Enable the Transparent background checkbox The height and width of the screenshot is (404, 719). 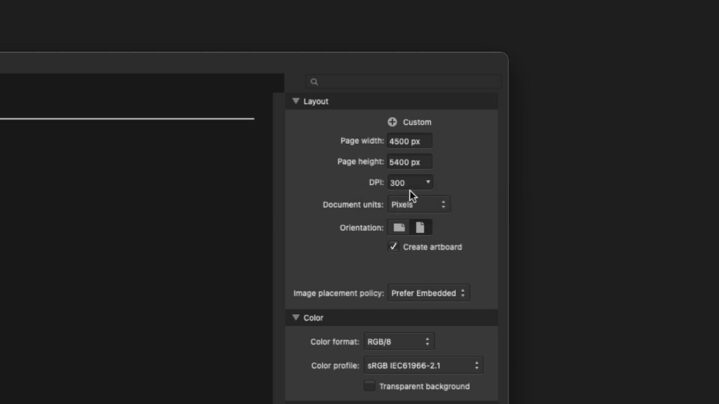click(x=369, y=386)
